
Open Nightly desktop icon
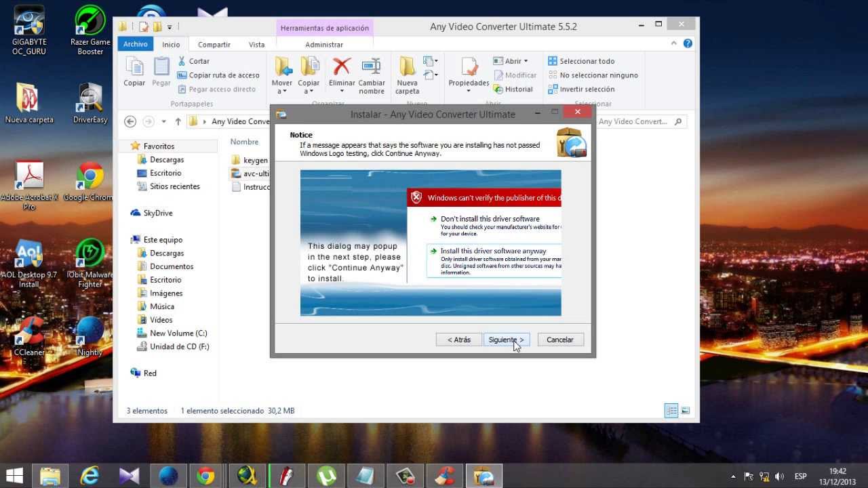coord(90,336)
